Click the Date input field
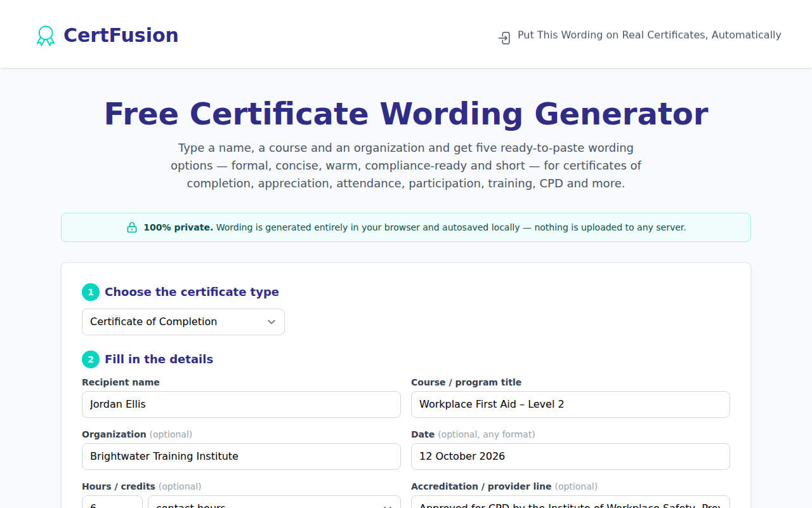Viewport: 812px width, 508px height. (x=570, y=457)
